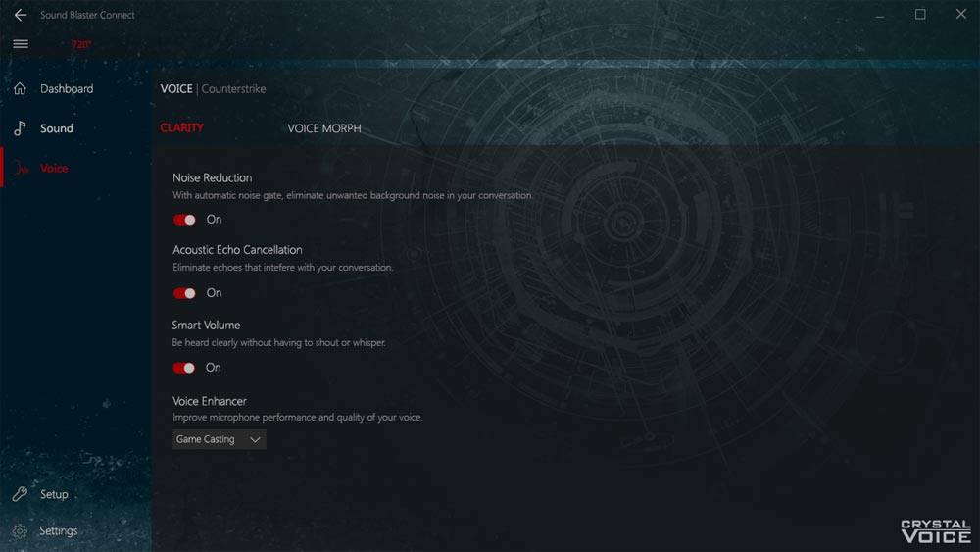Click the back arrow icon

pos(20,15)
